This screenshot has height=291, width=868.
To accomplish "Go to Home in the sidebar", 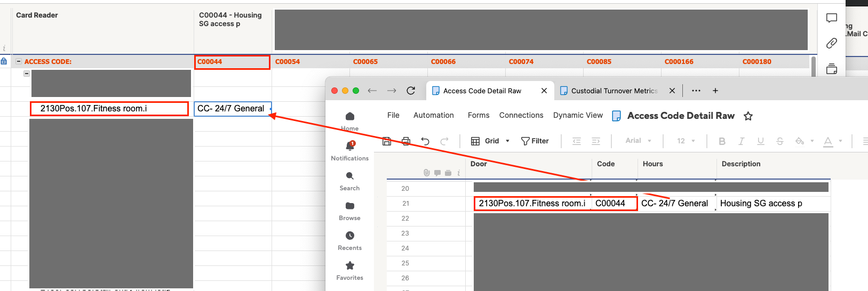I will pyautogui.click(x=350, y=121).
